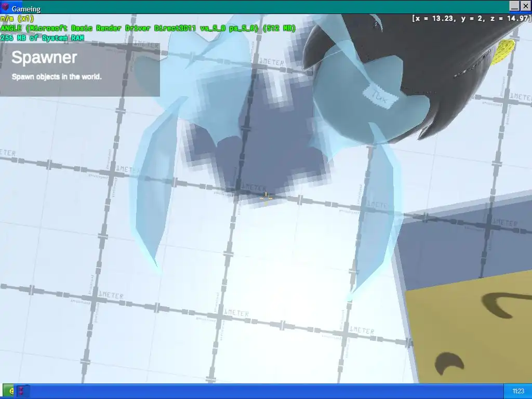Click the "Tux" label on the model

tap(380, 96)
